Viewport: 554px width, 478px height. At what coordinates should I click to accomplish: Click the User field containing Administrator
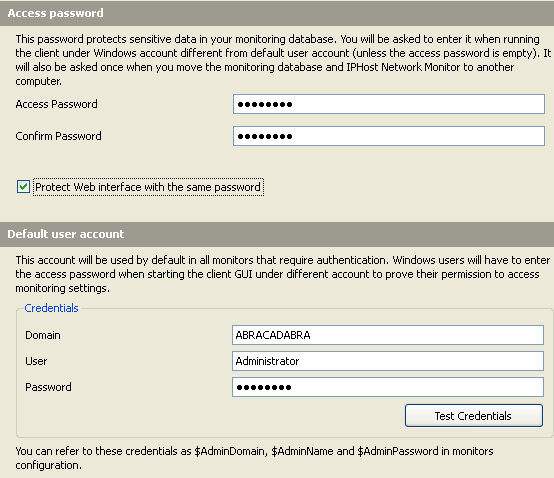coord(388,361)
